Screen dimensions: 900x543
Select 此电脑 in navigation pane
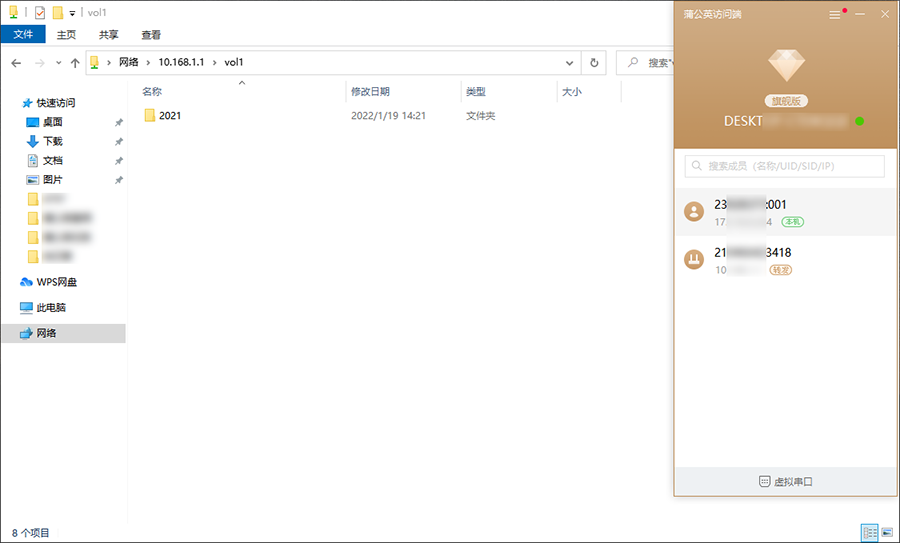[x=51, y=308]
